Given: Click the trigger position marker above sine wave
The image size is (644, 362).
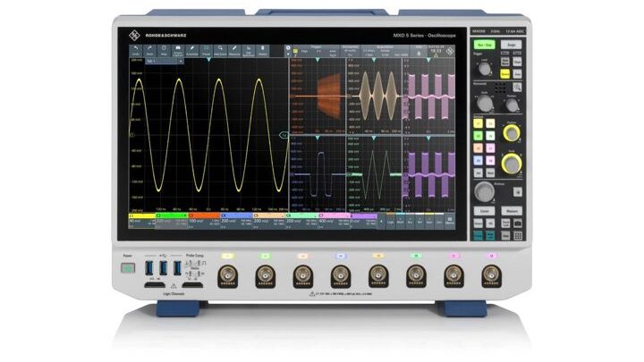Looking at the screenshot, I should [x=208, y=60].
